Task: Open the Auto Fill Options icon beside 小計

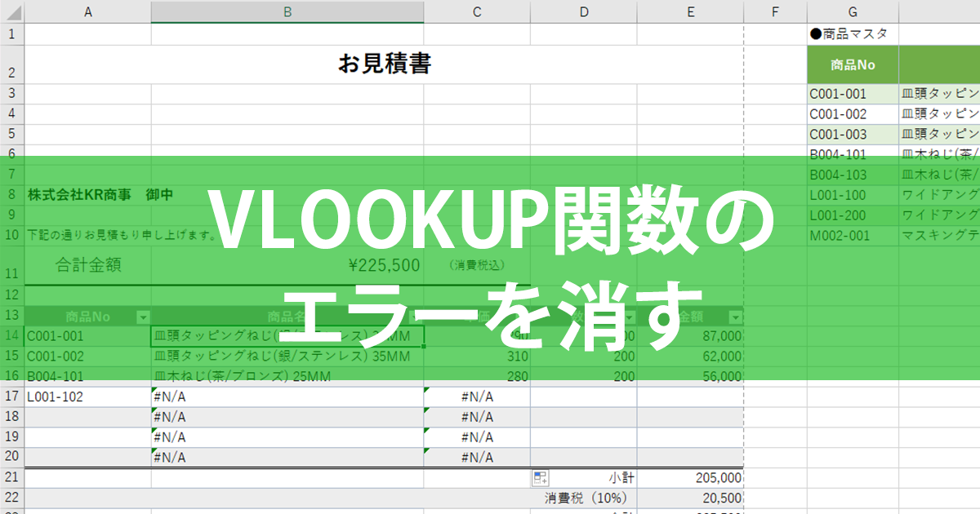Action: click(x=540, y=478)
